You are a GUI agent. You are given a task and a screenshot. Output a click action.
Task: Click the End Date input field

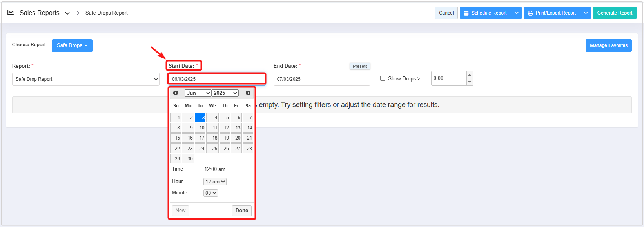321,79
